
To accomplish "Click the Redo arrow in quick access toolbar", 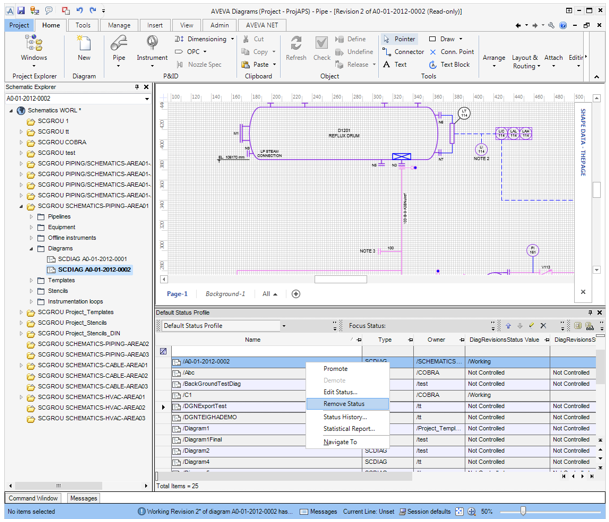I will (x=92, y=10).
